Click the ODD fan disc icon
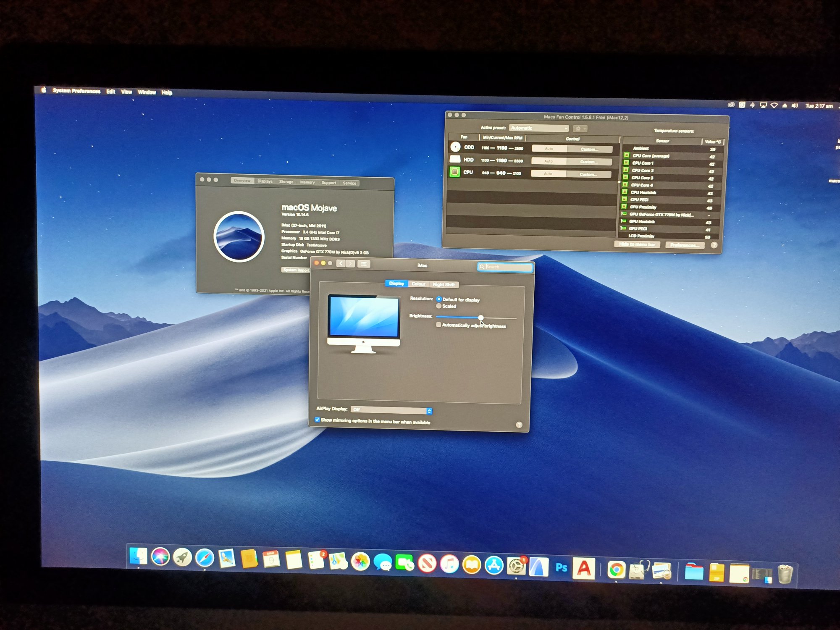The image size is (840, 630). pos(455,147)
